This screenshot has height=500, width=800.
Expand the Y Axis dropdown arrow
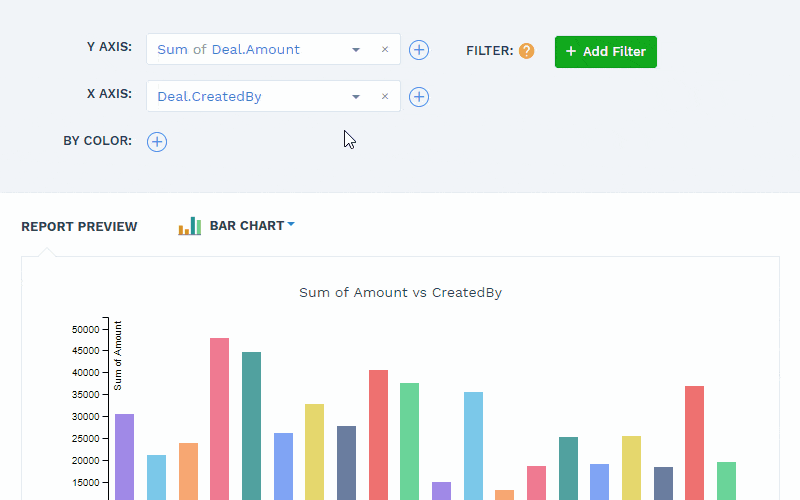click(356, 50)
